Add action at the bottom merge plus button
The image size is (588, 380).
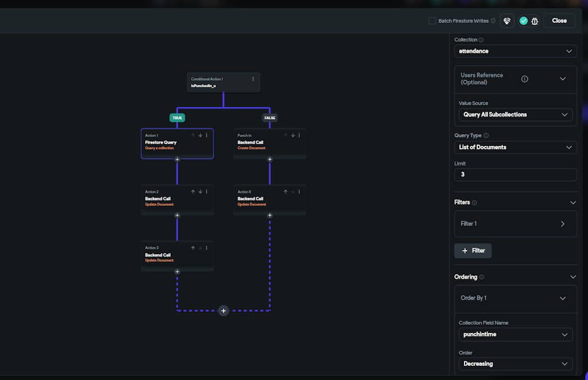coord(223,311)
